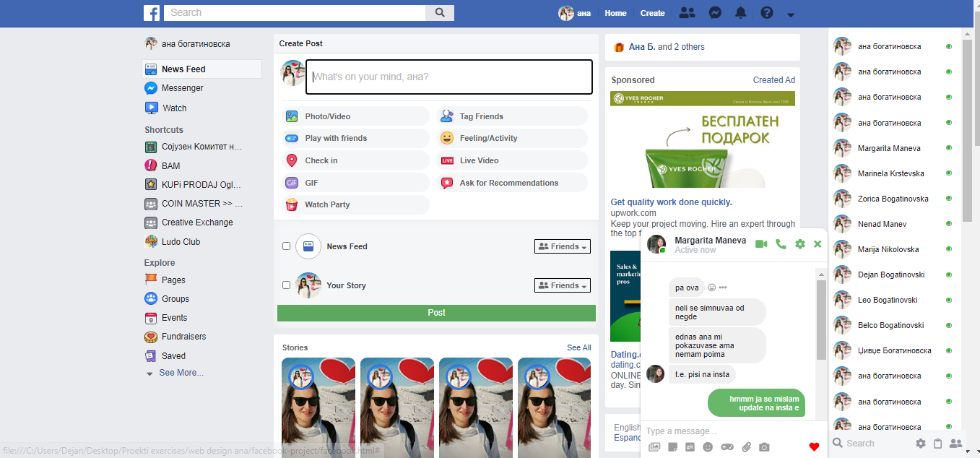Viewport: 980px width, 458px height.
Task: Expand See More in the Explore section
Action: tap(181, 373)
